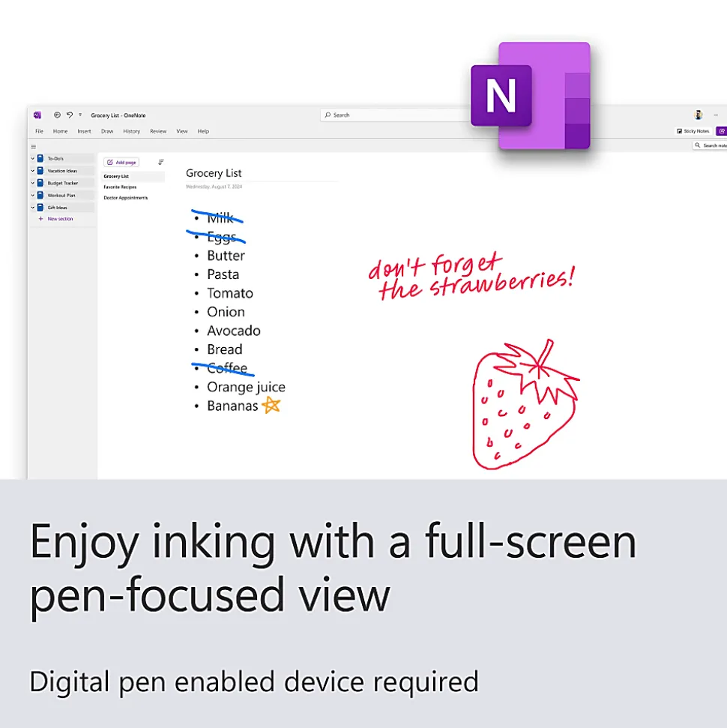Click the Pasta list item
The height and width of the screenshot is (728, 727).
(x=223, y=274)
